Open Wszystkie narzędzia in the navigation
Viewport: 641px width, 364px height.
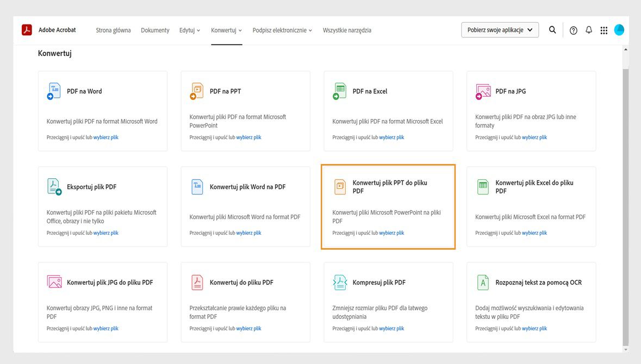(x=347, y=30)
